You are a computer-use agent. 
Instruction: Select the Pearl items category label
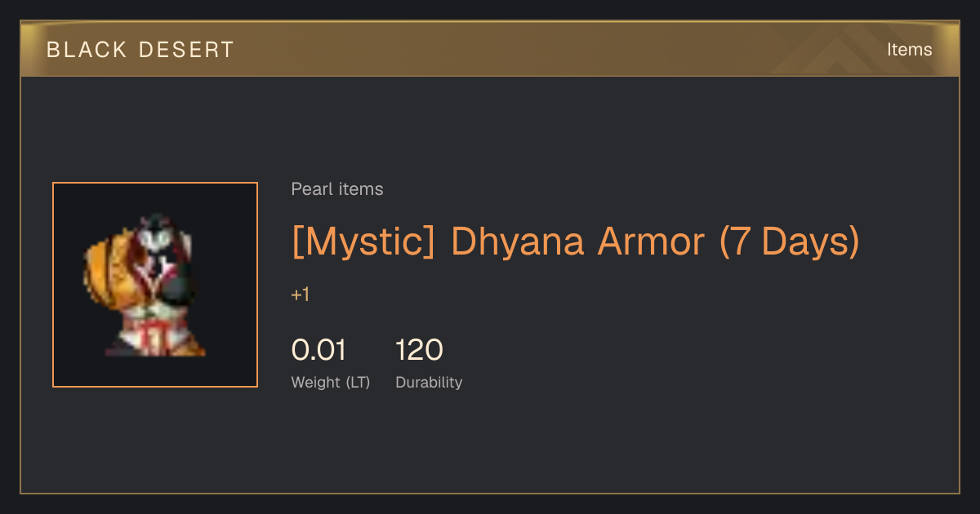tap(337, 189)
